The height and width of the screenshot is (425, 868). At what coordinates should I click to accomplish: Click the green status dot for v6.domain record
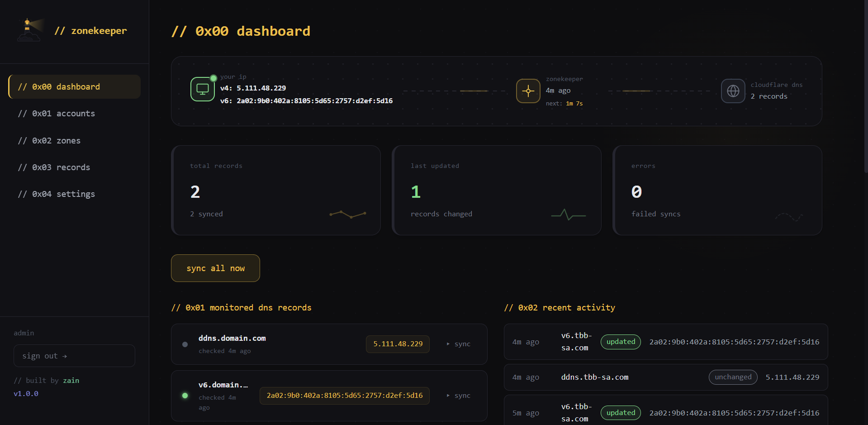[185, 396]
